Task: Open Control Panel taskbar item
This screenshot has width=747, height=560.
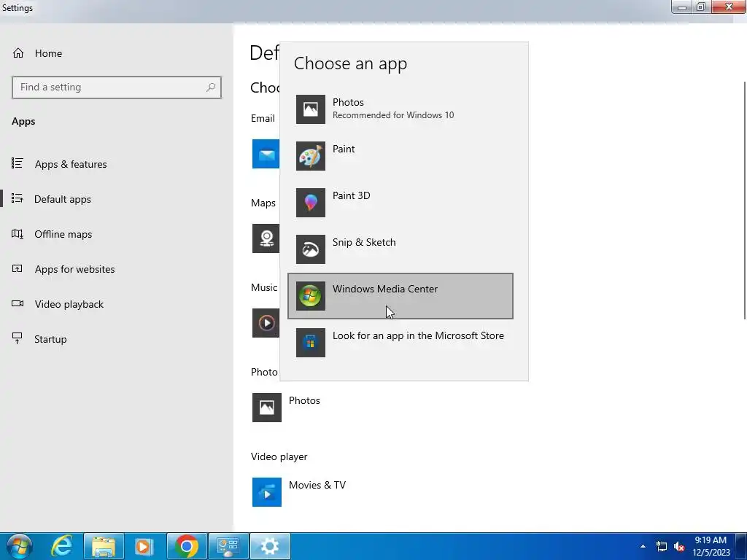Action: [x=228, y=546]
